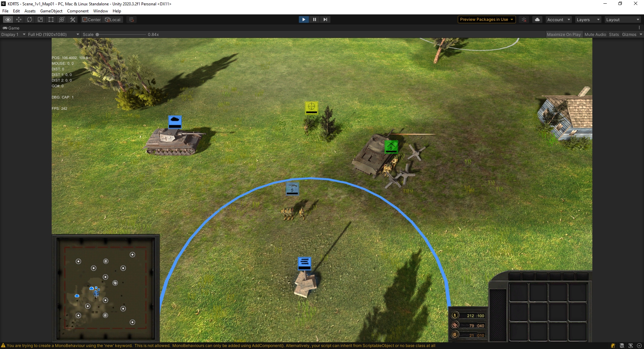Select the Rotate tool
The height and width of the screenshot is (349, 644).
30,19
